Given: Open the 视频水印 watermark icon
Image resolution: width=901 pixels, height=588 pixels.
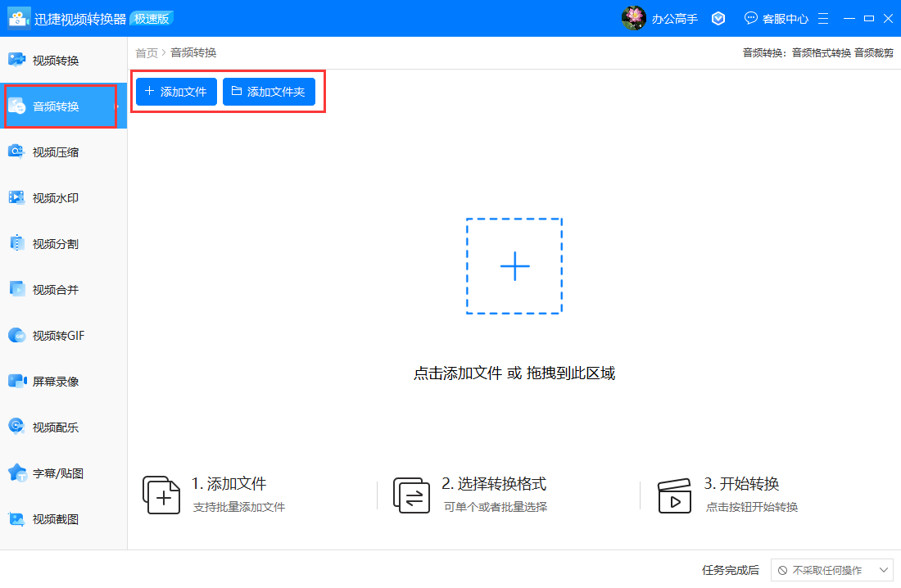Looking at the screenshot, I should coord(17,197).
